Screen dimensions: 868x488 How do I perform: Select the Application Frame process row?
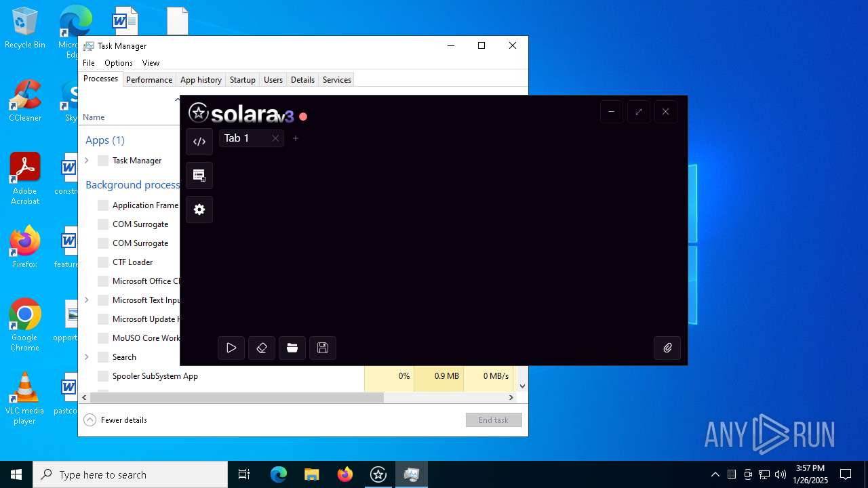(x=130, y=205)
